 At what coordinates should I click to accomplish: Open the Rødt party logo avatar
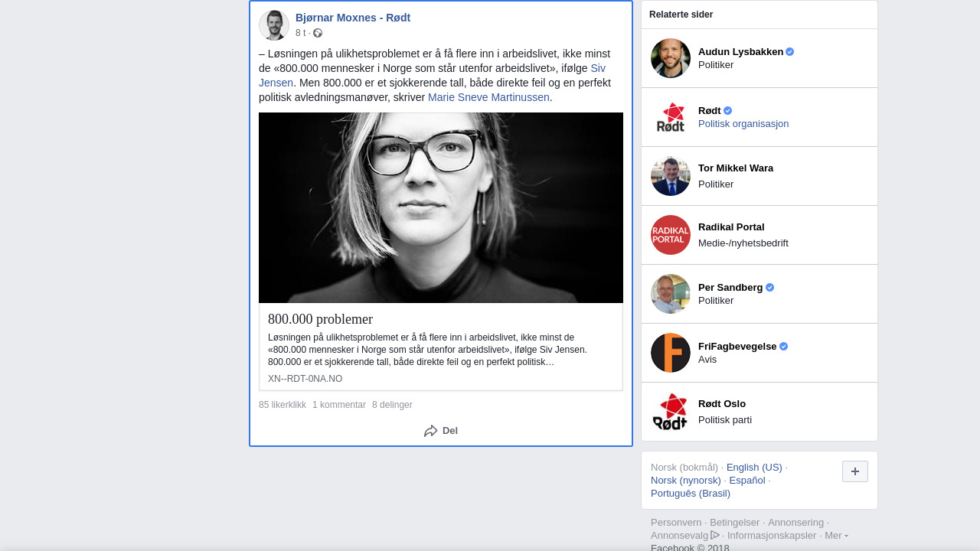671,117
